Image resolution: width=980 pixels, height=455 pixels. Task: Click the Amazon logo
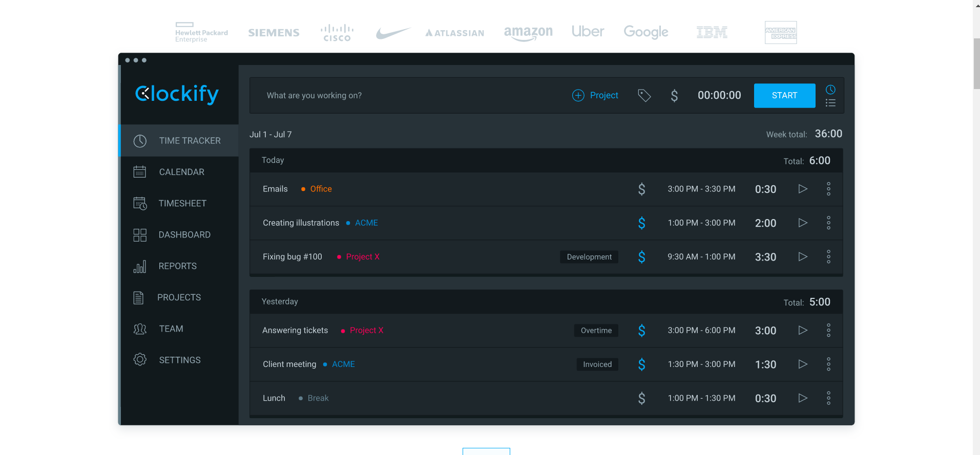[528, 33]
